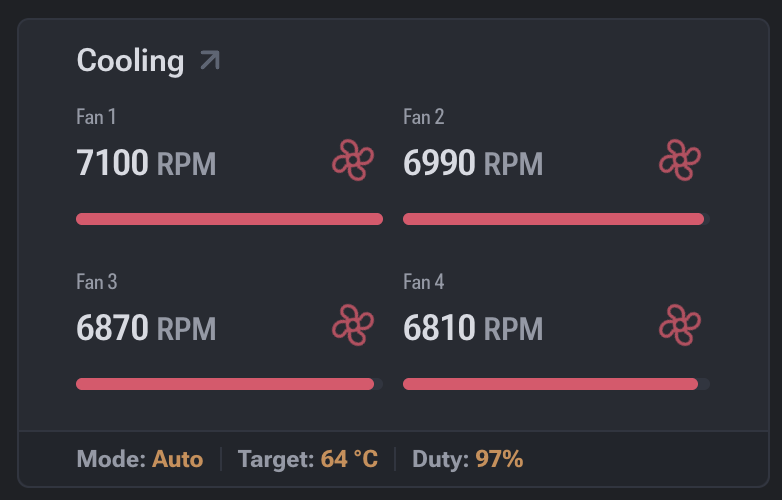Click the Fan 4 spinning fan icon

click(680, 325)
